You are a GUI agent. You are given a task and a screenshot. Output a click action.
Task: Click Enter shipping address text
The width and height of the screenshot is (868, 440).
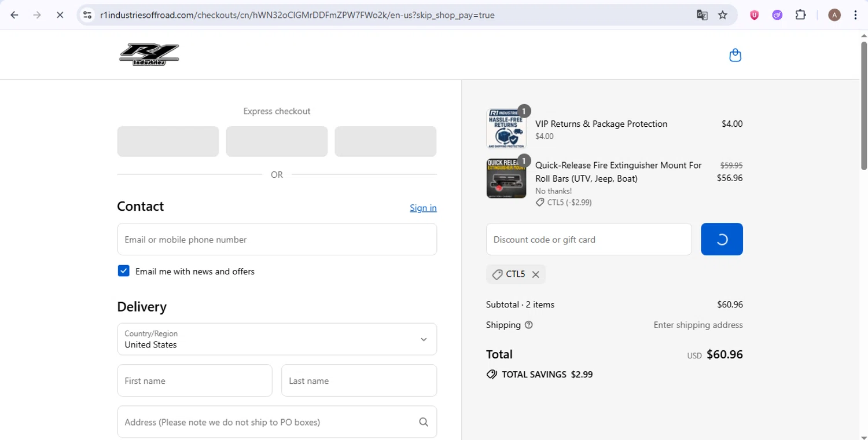coord(698,325)
